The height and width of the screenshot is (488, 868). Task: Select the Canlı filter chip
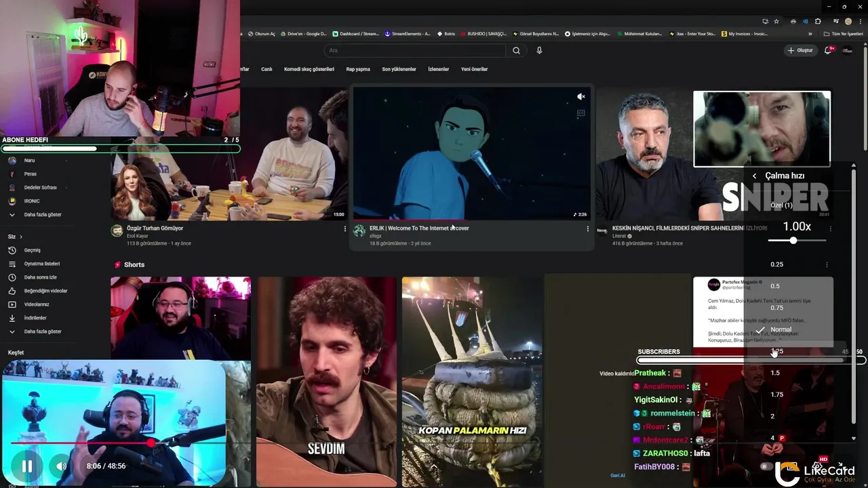pyautogui.click(x=267, y=69)
